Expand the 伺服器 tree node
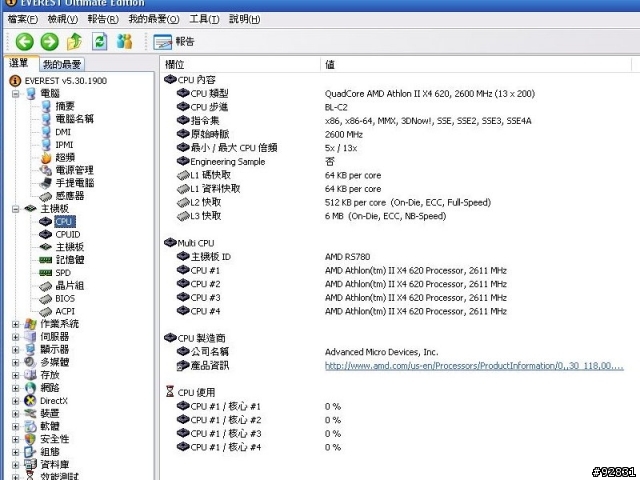Image resolution: width=640 pixels, height=480 pixels. tap(16, 337)
